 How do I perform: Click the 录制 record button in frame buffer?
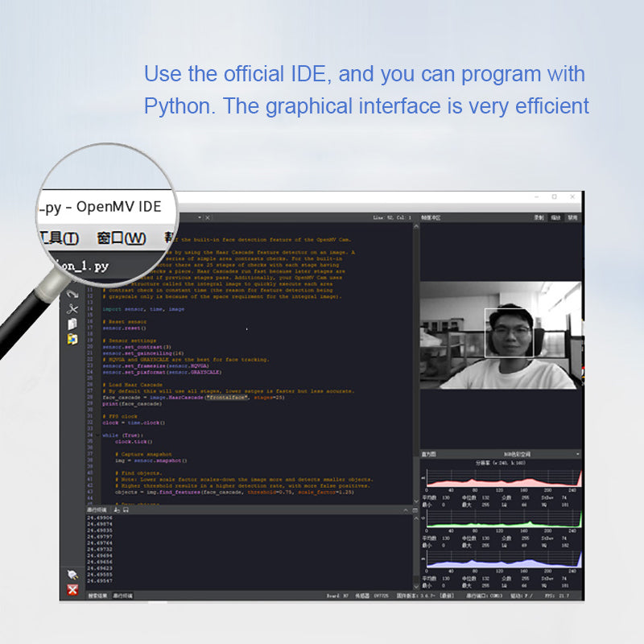pos(539,217)
